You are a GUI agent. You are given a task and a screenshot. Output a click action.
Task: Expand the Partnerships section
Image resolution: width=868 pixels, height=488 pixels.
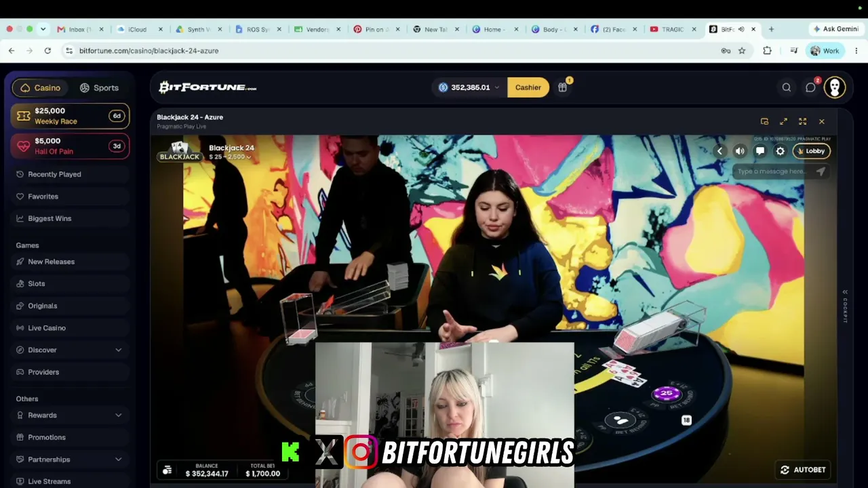click(69, 459)
